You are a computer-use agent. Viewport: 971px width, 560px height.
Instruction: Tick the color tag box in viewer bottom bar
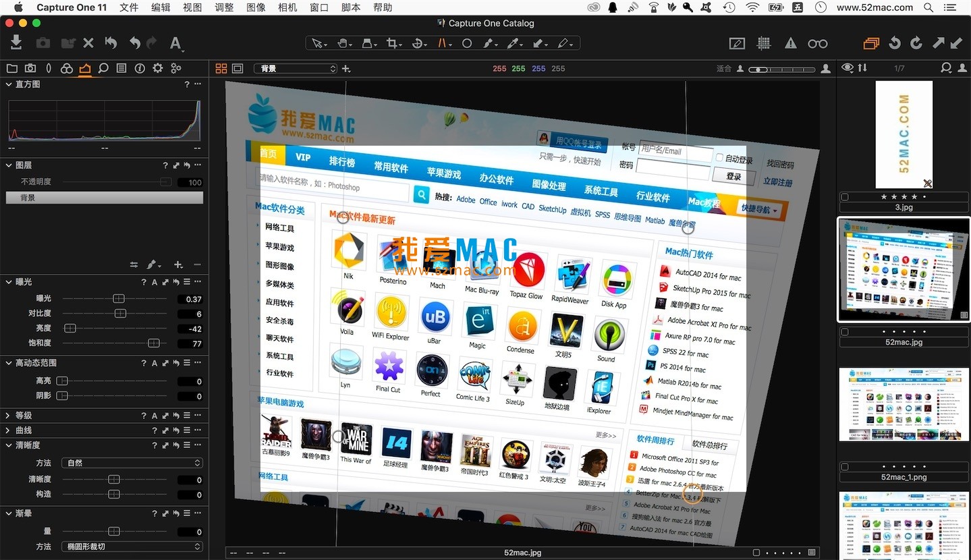[756, 553]
